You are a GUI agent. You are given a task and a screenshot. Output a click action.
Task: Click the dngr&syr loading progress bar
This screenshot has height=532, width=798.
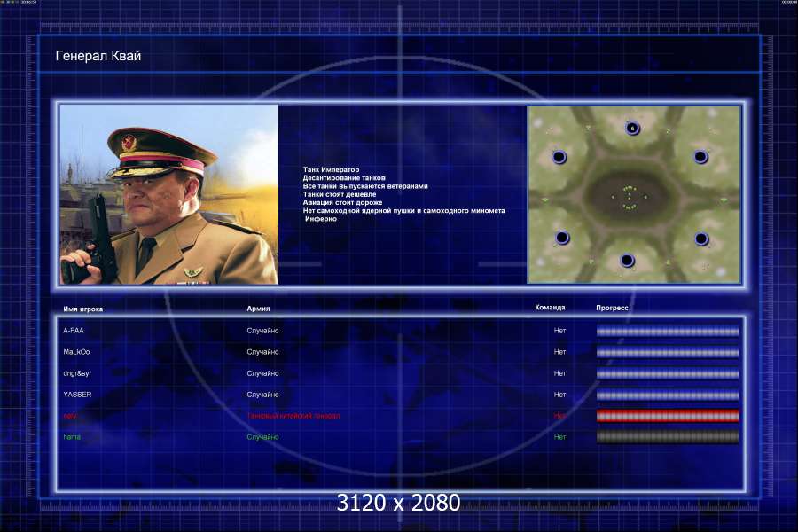(x=668, y=373)
